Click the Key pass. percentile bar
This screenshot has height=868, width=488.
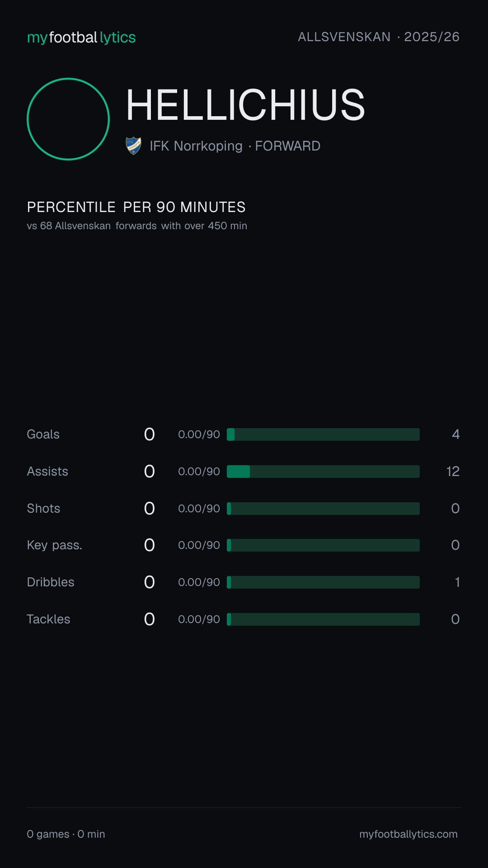[x=323, y=545]
